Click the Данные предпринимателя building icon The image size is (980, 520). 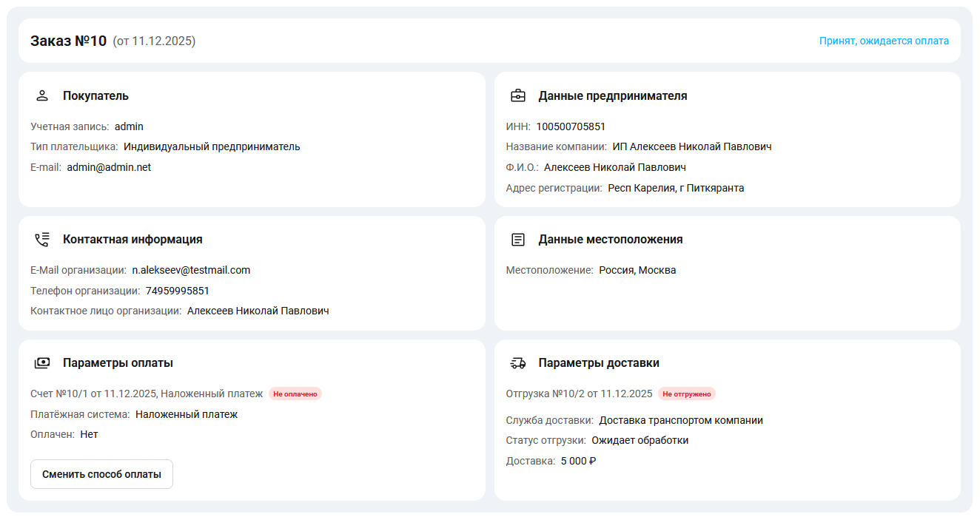[518, 95]
